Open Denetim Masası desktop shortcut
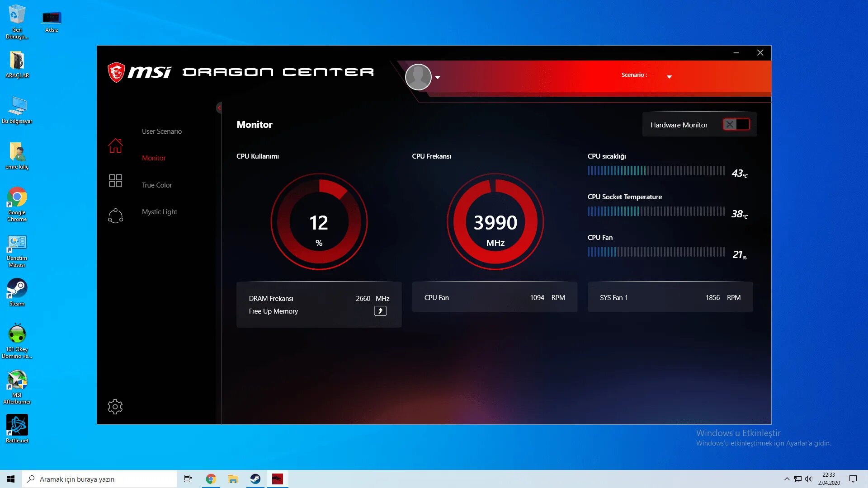The width and height of the screenshot is (868, 488). pos(17,251)
